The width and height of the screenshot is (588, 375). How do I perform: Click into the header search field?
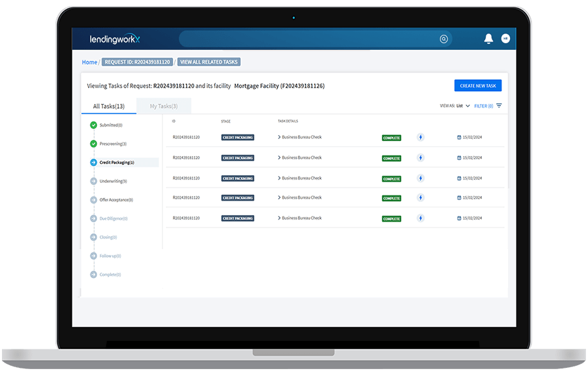(308, 39)
